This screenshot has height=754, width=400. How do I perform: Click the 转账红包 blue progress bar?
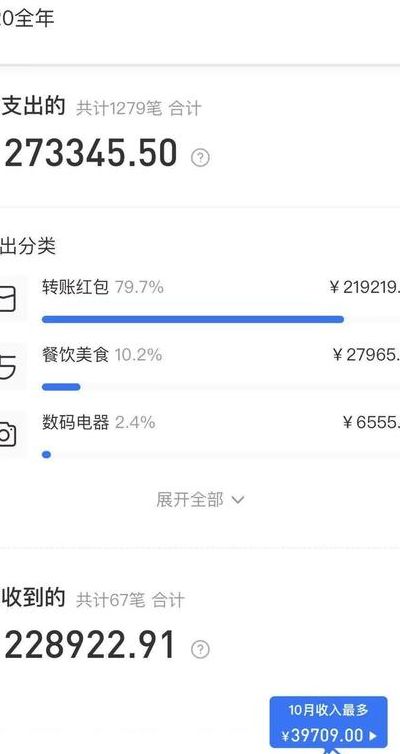pyautogui.click(x=193, y=319)
